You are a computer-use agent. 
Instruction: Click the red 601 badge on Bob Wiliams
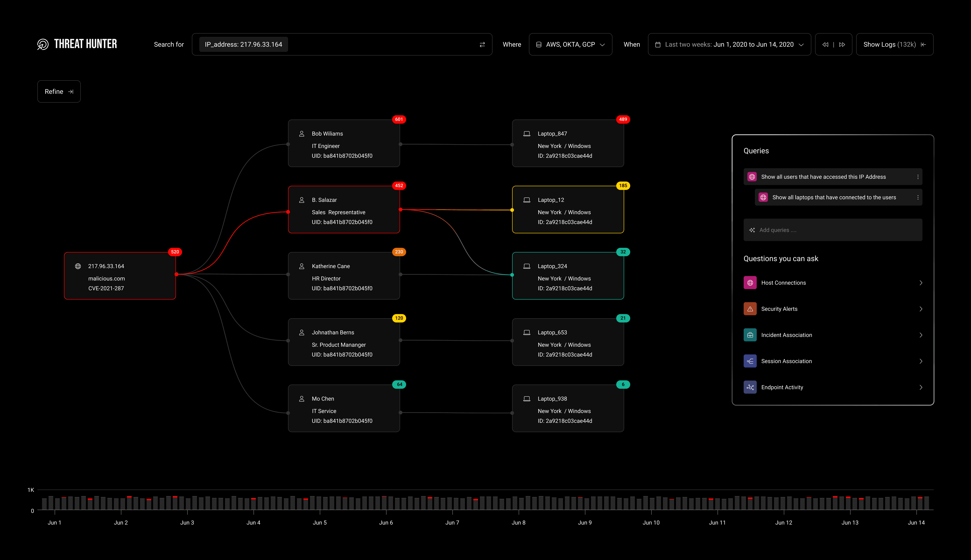tap(399, 119)
